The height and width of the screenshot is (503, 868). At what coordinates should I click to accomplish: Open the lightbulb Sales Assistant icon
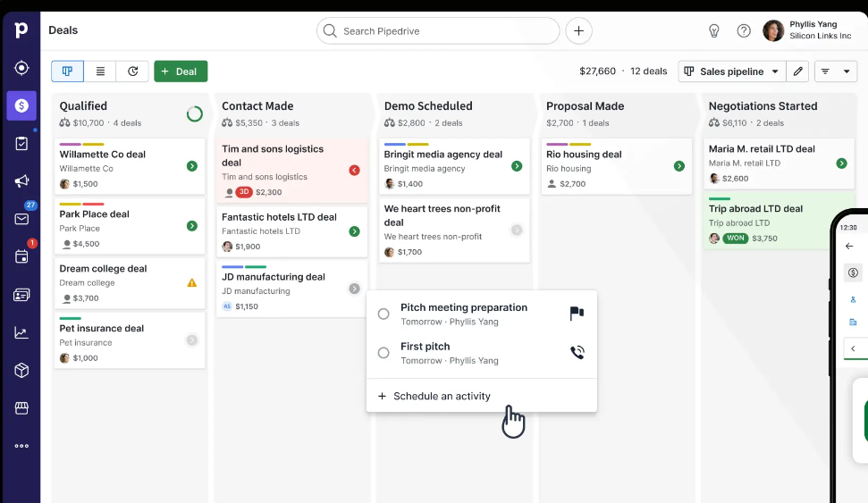point(714,31)
